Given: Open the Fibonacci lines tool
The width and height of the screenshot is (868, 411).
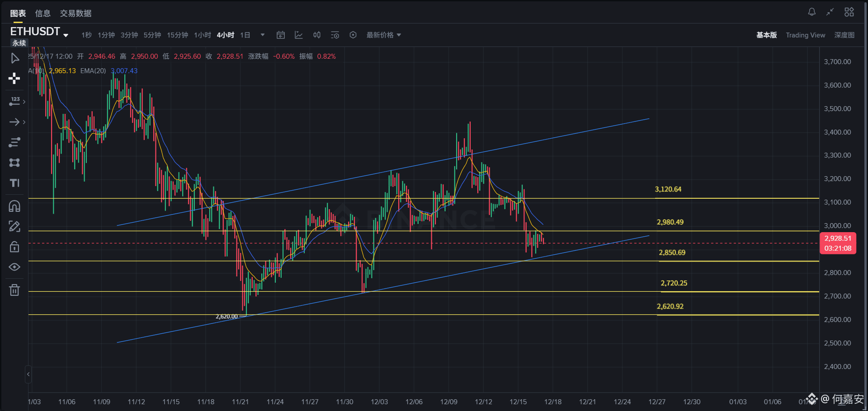Looking at the screenshot, I should pyautogui.click(x=14, y=142).
